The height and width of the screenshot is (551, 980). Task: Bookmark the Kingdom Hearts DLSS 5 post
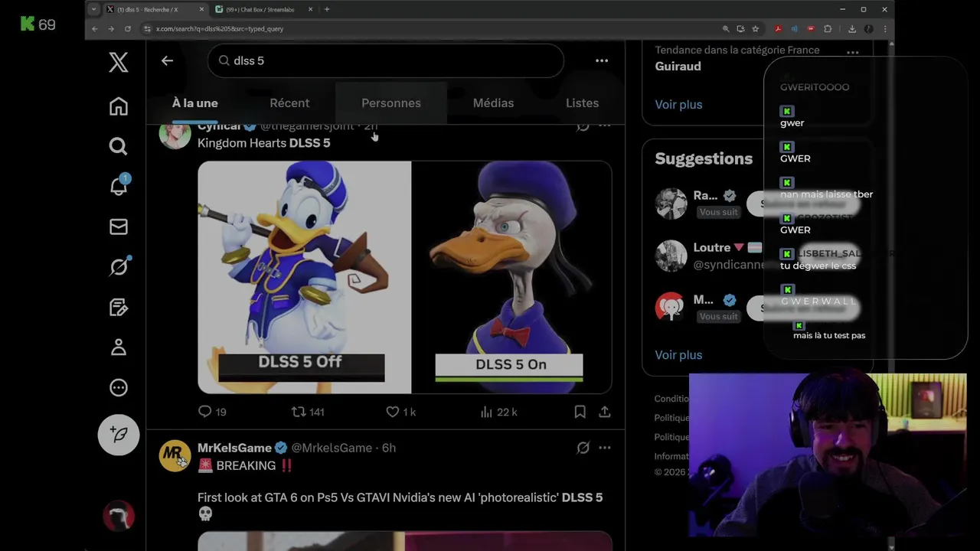[x=580, y=412]
